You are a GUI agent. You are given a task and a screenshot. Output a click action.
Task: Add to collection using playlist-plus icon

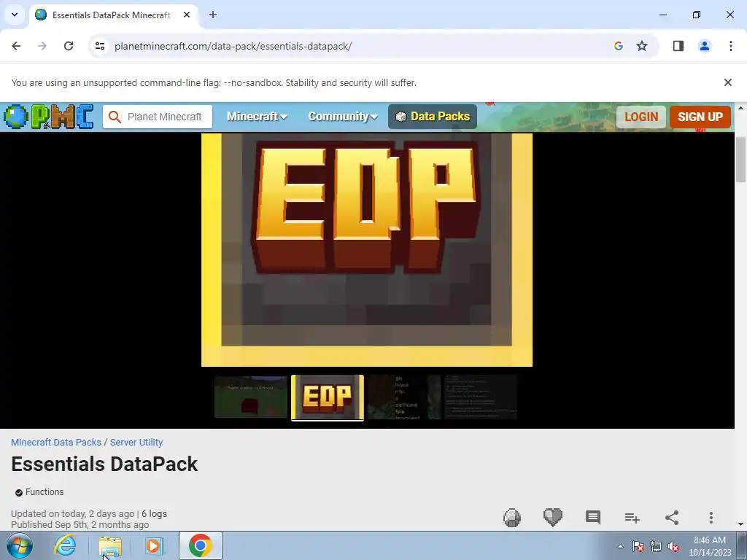pos(632,518)
